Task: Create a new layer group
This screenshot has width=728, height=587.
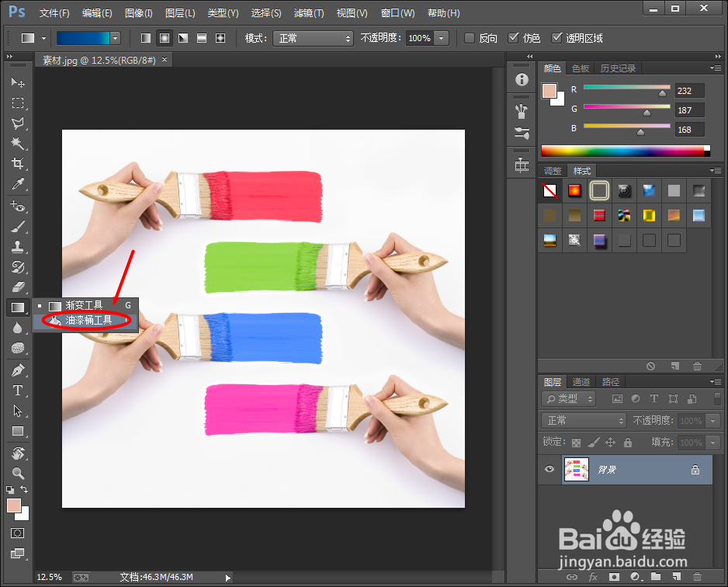Action: tap(656, 576)
